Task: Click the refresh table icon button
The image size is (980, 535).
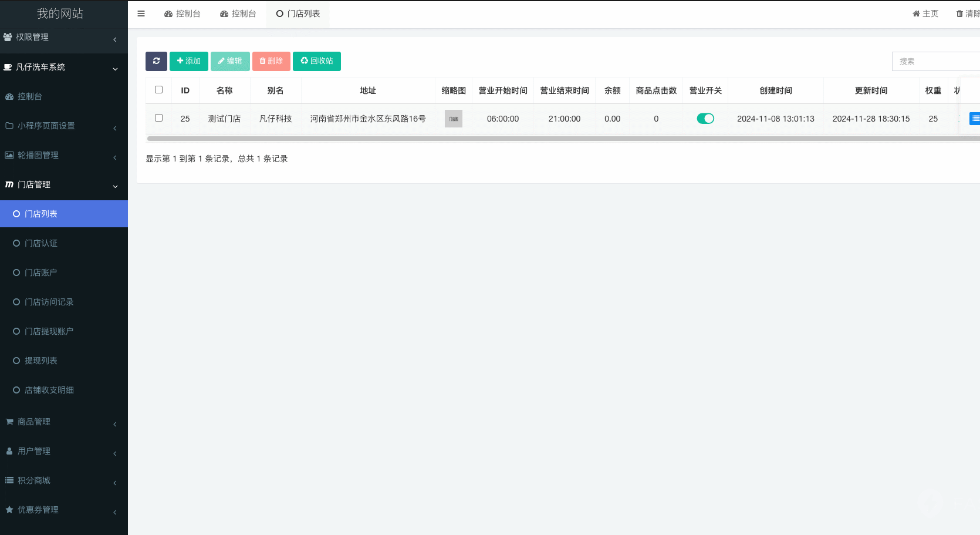Action: point(156,61)
